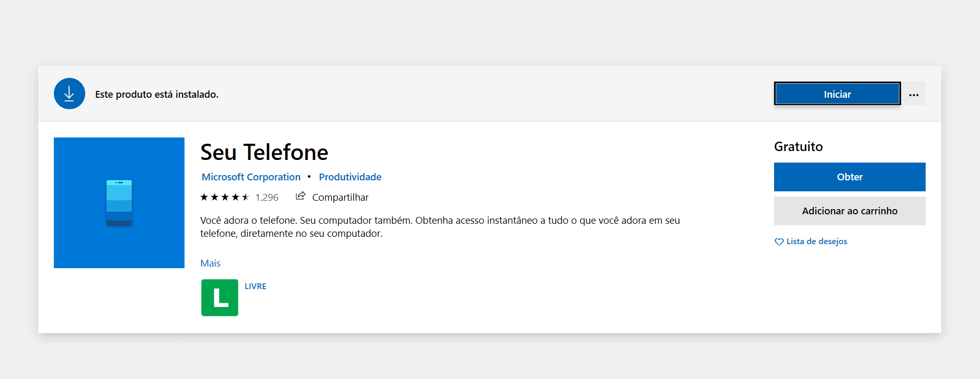Click the blue download arrow icon
Viewport: 980px width, 379px height.
(70, 94)
